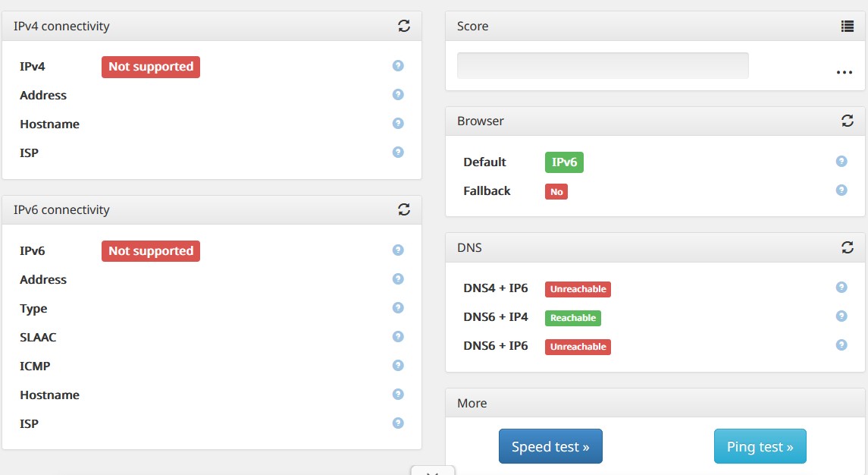
Task: Click the Score progress bar
Action: tap(603, 65)
